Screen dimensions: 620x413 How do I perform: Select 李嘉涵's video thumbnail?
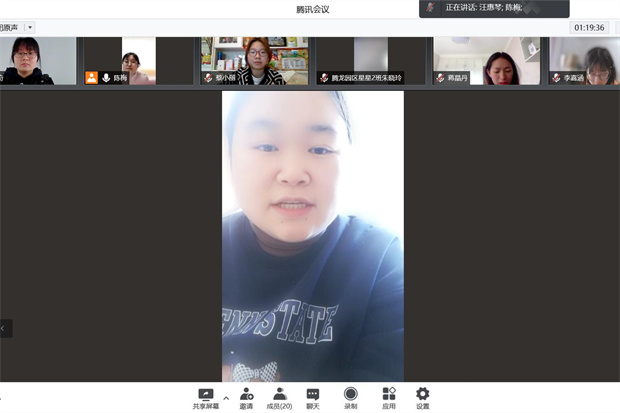tap(585, 60)
